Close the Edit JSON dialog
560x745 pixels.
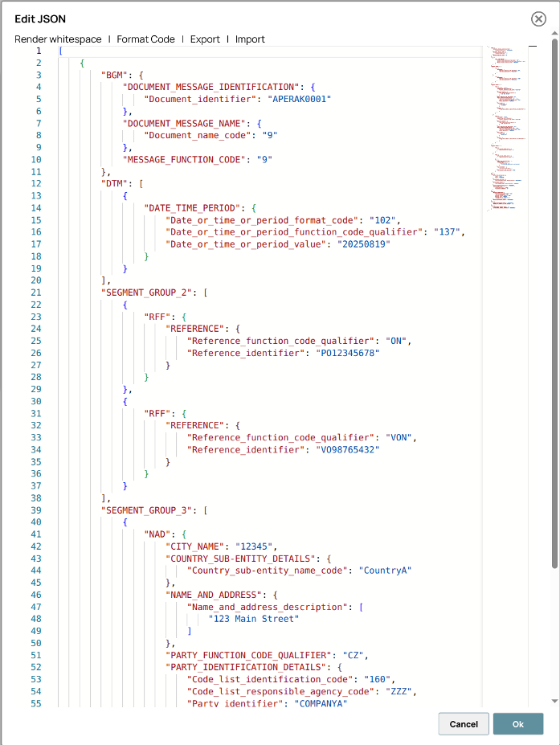click(x=538, y=19)
